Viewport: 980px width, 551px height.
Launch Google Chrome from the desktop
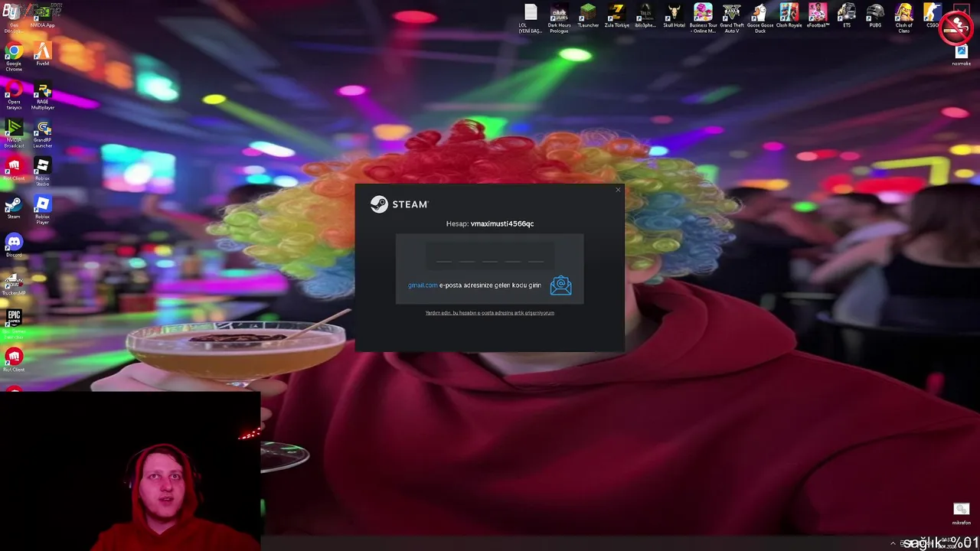click(x=14, y=57)
